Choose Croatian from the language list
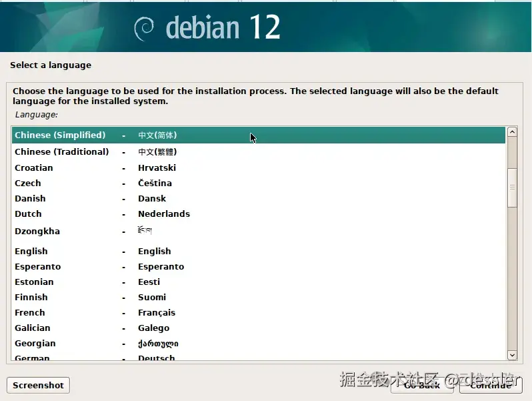The width and height of the screenshot is (532, 401). coord(259,167)
